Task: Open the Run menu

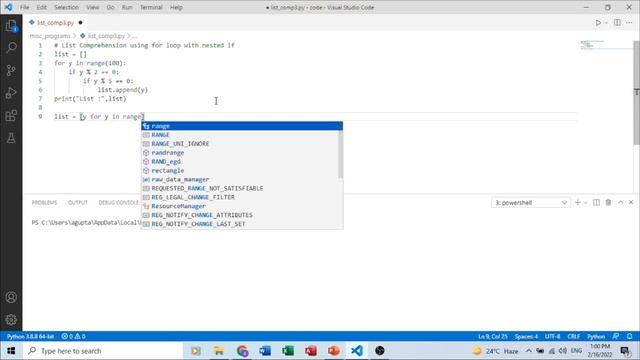Action: pos(127,7)
